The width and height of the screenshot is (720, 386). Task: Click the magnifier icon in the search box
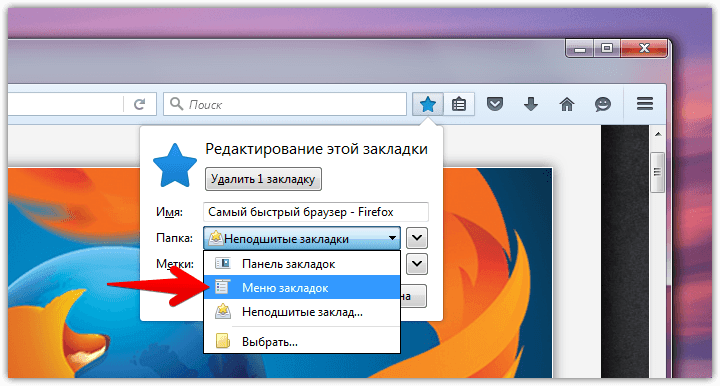pos(176,104)
